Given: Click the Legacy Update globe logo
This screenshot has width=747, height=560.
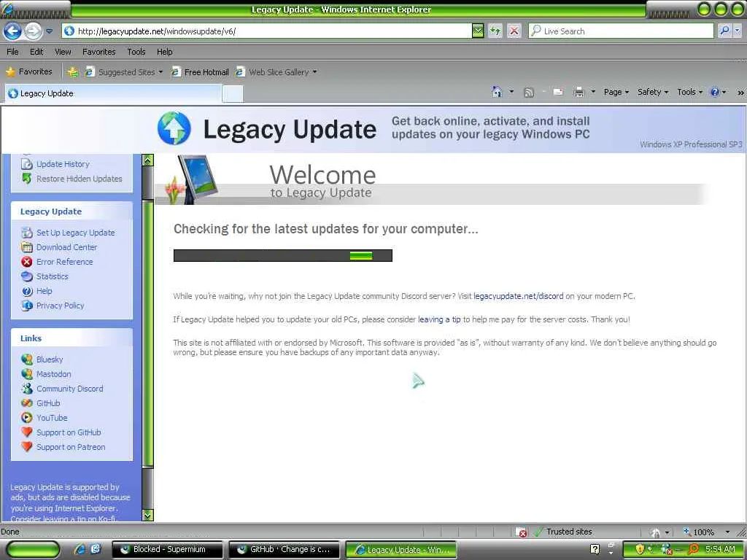Looking at the screenshot, I should 174,128.
